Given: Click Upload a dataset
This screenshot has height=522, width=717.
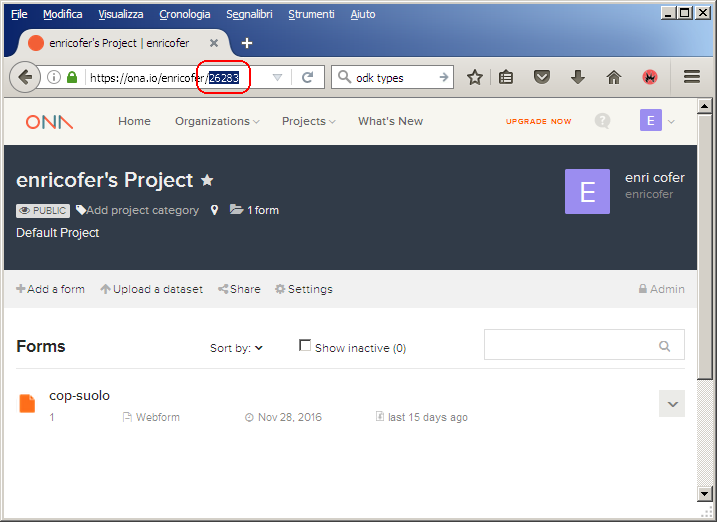Looking at the screenshot, I should tap(151, 289).
